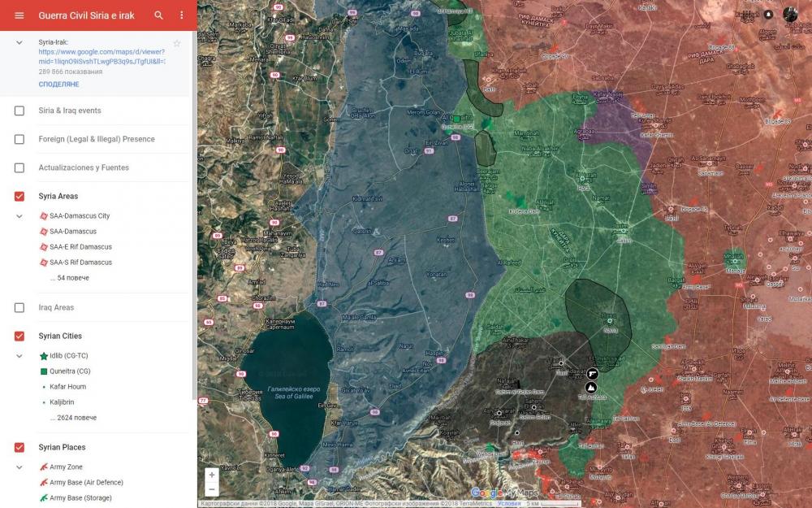Zoom in with the plus button
This screenshot has width=812, height=508.
(x=212, y=475)
